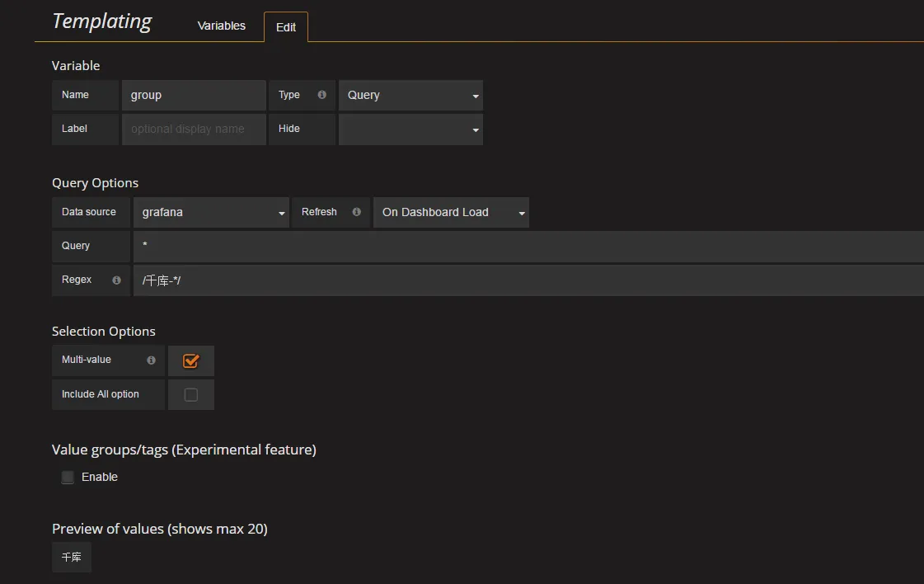Click the Name field containing group
The width and height of the screenshot is (924, 584).
194,96
